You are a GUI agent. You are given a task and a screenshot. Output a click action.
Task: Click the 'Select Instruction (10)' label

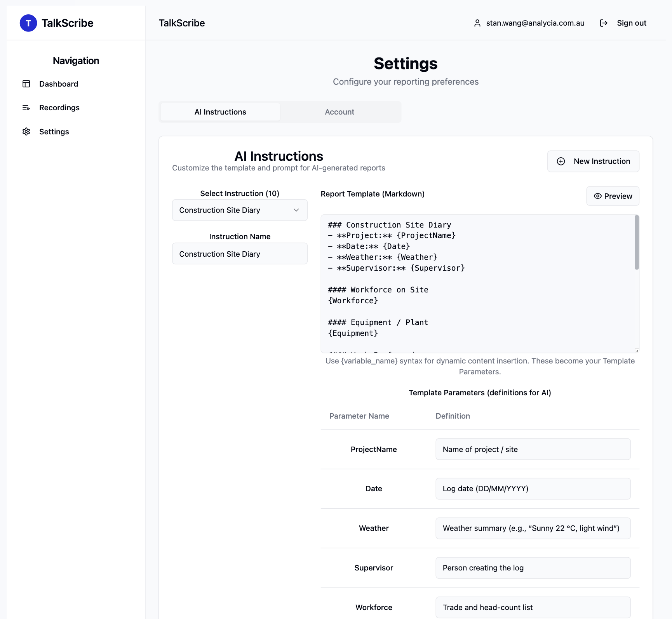(240, 193)
